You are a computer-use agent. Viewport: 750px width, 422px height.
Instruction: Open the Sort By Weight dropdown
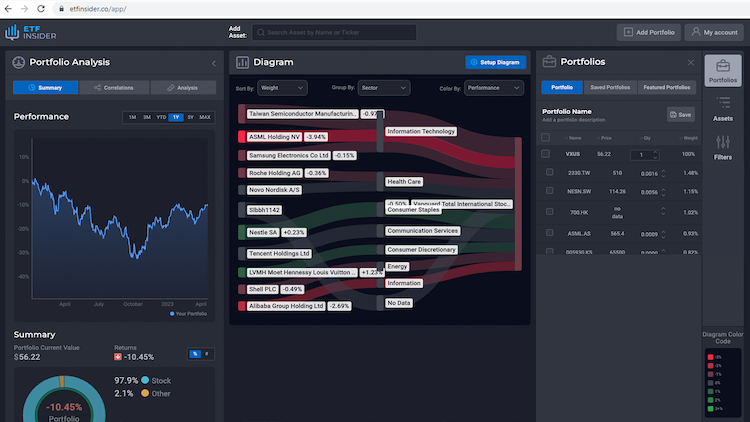(x=282, y=88)
